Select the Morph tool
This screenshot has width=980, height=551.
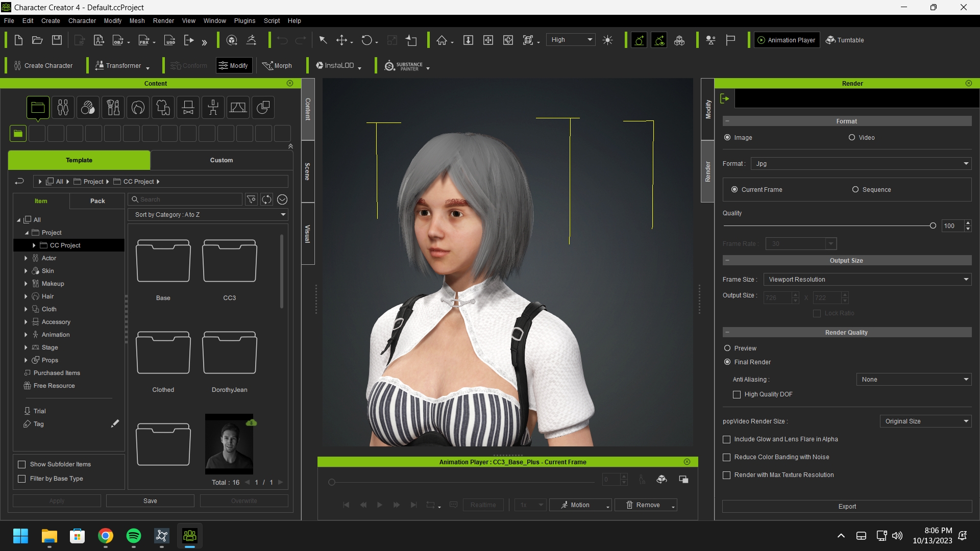point(277,66)
